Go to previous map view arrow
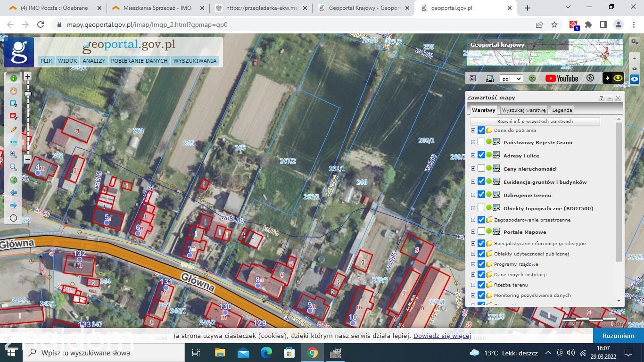The height and width of the screenshot is (362, 644). pyautogui.click(x=13, y=193)
